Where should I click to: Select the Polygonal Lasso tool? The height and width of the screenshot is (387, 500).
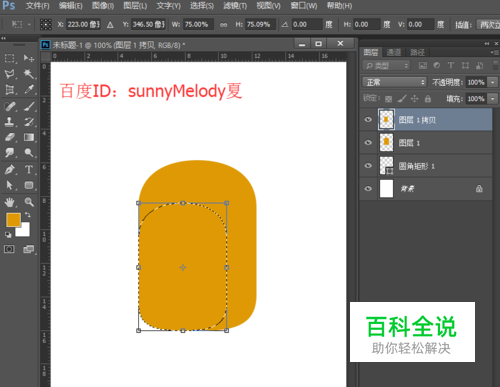[x=9, y=74]
